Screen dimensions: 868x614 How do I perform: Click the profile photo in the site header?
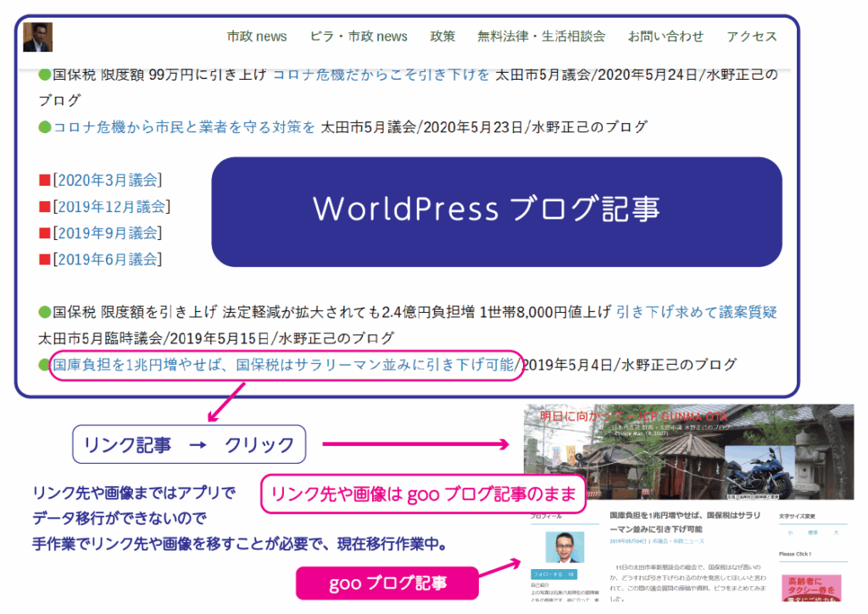[37, 37]
